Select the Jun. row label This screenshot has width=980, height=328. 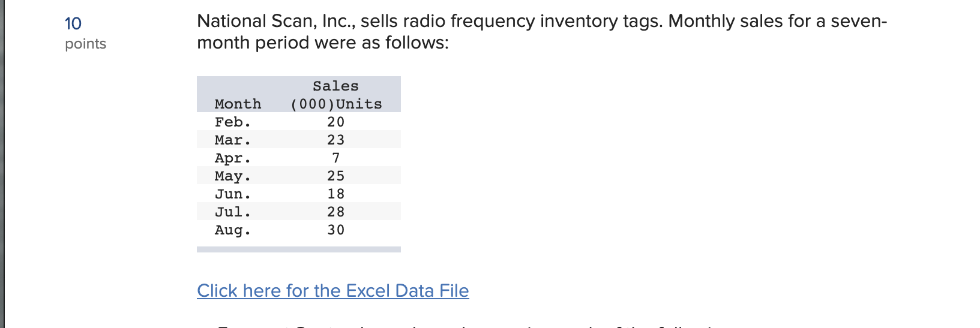pos(233,194)
